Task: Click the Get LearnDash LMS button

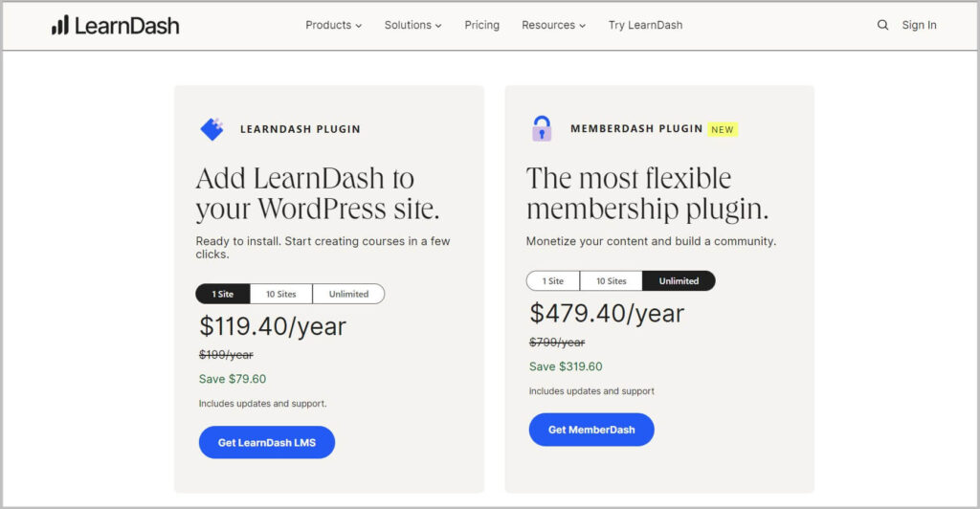Action: click(x=267, y=442)
